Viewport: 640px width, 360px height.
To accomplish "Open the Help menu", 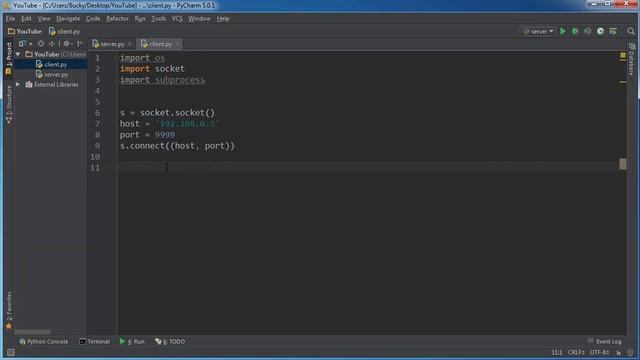I will (x=223, y=19).
